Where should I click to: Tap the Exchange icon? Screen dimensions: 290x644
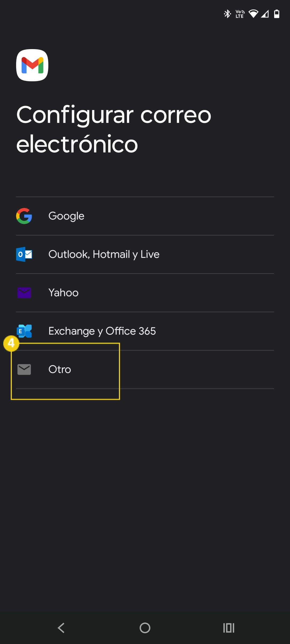(x=24, y=331)
